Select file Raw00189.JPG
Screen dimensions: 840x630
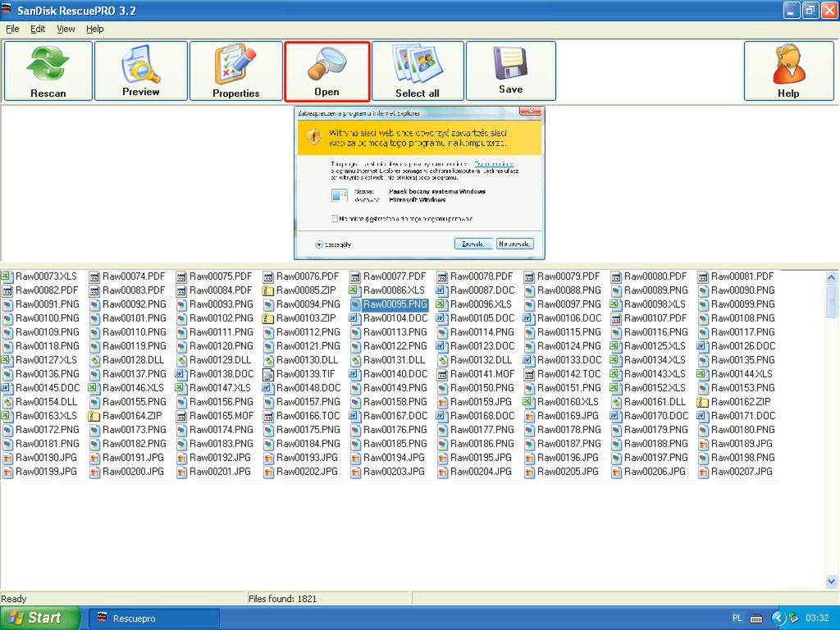tap(742, 444)
